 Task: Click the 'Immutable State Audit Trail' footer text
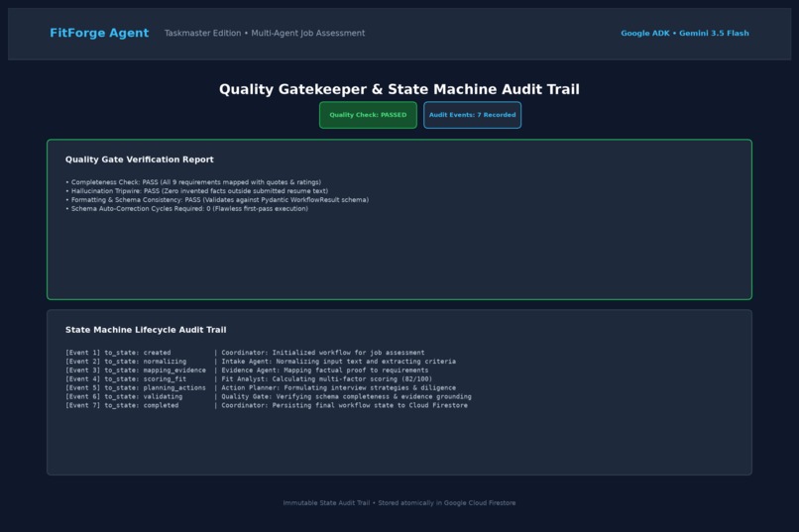tap(399, 503)
